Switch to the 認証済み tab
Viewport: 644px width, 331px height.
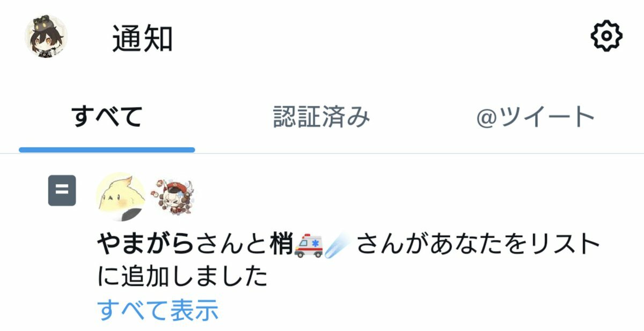click(321, 117)
